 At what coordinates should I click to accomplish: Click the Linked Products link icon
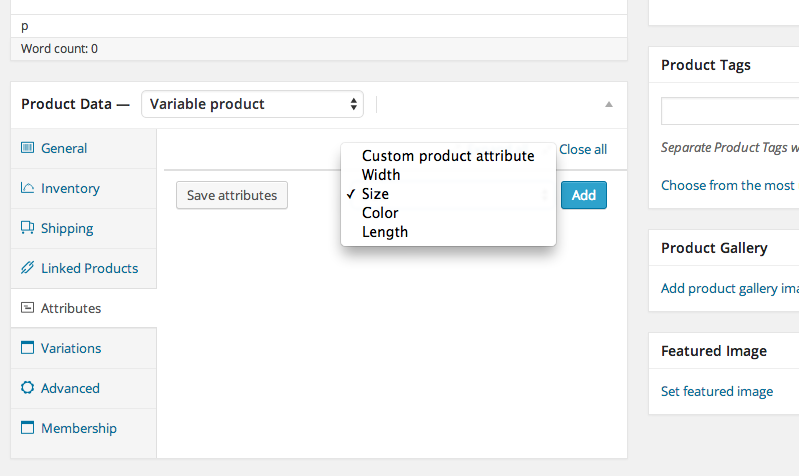coord(27,268)
